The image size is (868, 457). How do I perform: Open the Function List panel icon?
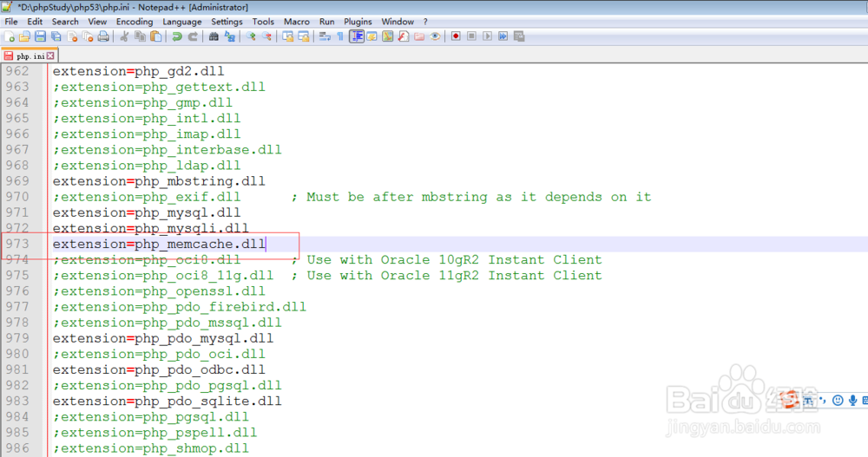pyautogui.click(x=404, y=36)
